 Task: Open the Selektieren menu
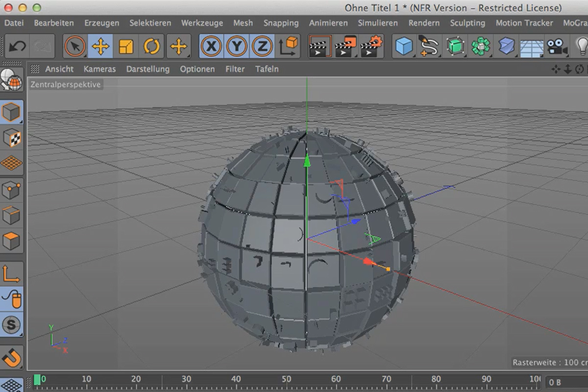(x=150, y=23)
